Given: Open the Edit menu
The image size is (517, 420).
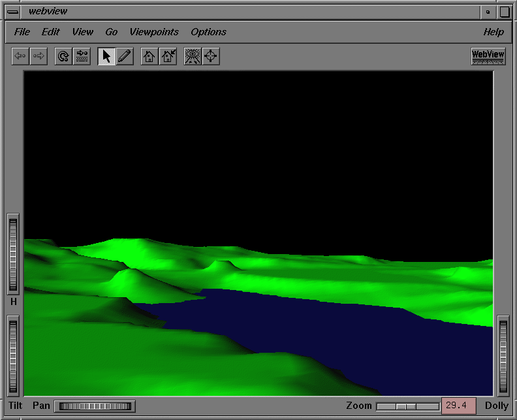Looking at the screenshot, I should pyautogui.click(x=50, y=32).
